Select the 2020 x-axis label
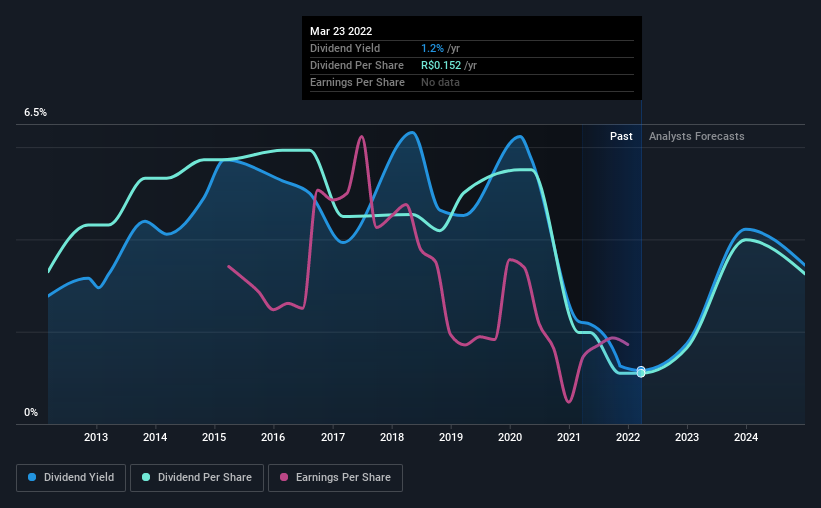Image resolution: width=821 pixels, height=508 pixels. pyautogui.click(x=510, y=437)
